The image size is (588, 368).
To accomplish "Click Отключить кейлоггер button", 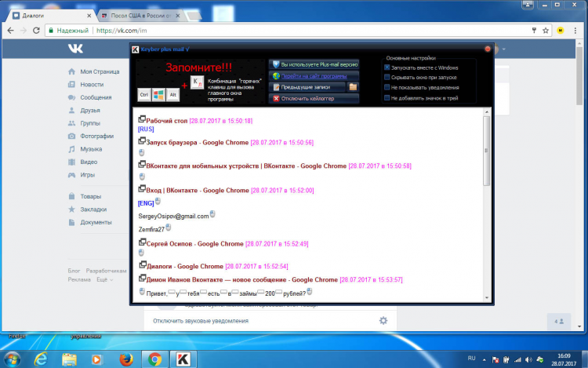I will tap(314, 98).
